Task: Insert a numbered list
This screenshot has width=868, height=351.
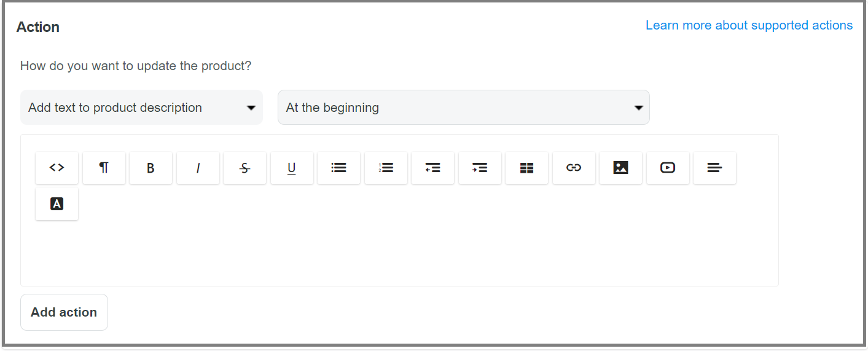Action: tap(386, 167)
